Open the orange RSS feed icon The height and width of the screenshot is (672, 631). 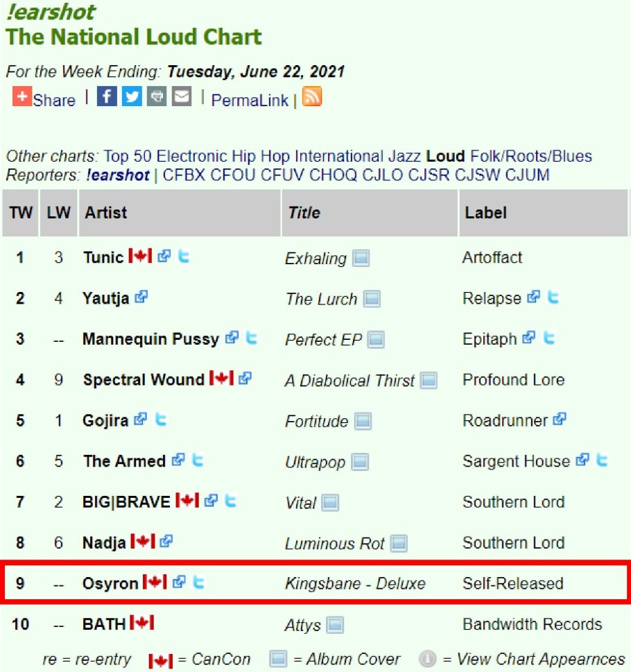point(312,96)
